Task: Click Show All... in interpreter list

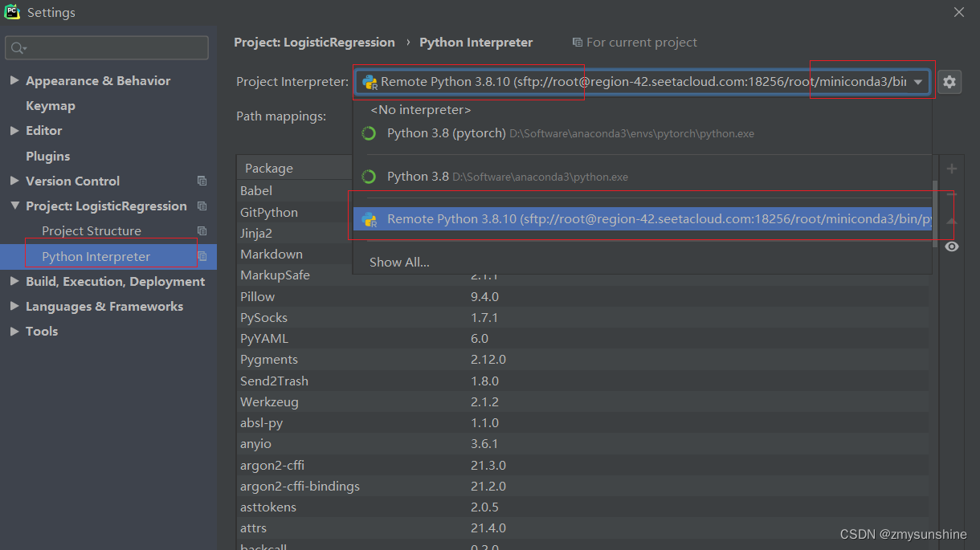Action: (399, 263)
